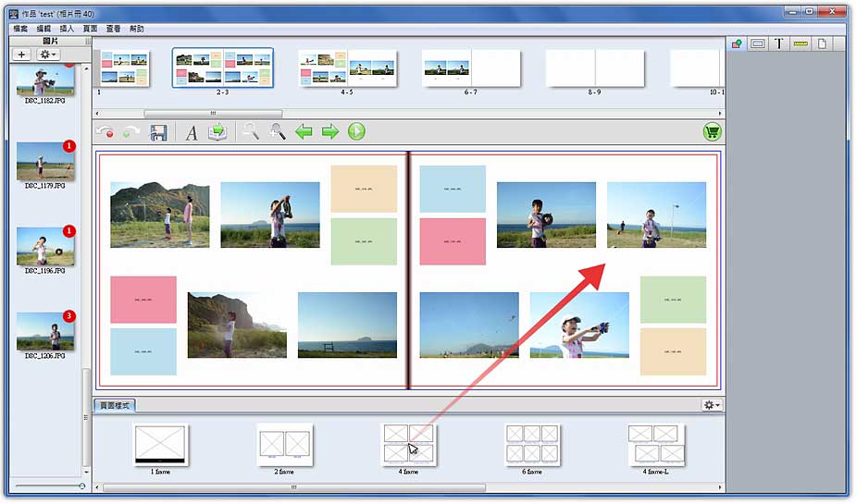
Task: Open the green shopping cart order icon
Action: (x=711, y=132)
